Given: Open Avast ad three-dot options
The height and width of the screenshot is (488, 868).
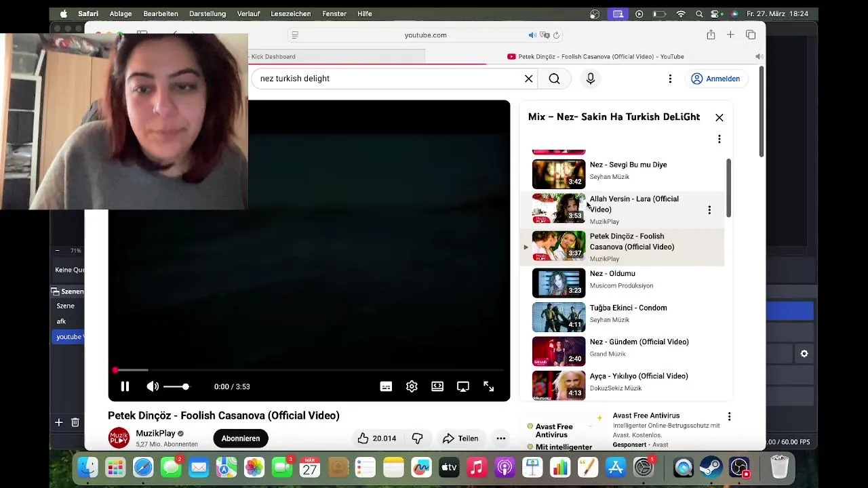Looking at the screenshot, I should (x=729, y=417).
